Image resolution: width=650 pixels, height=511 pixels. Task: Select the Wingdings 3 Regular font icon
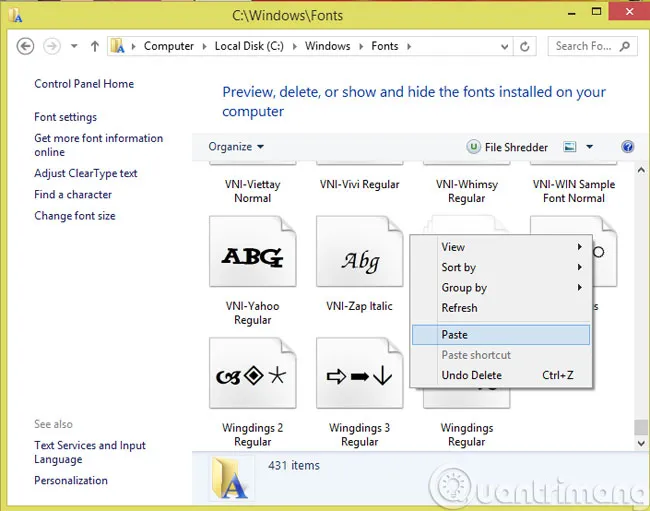point(359,378)
